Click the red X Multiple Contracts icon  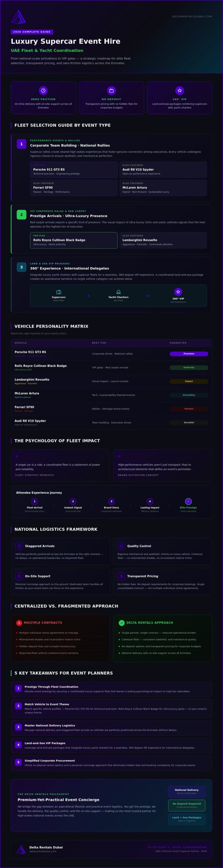click(x=19, y=623)
